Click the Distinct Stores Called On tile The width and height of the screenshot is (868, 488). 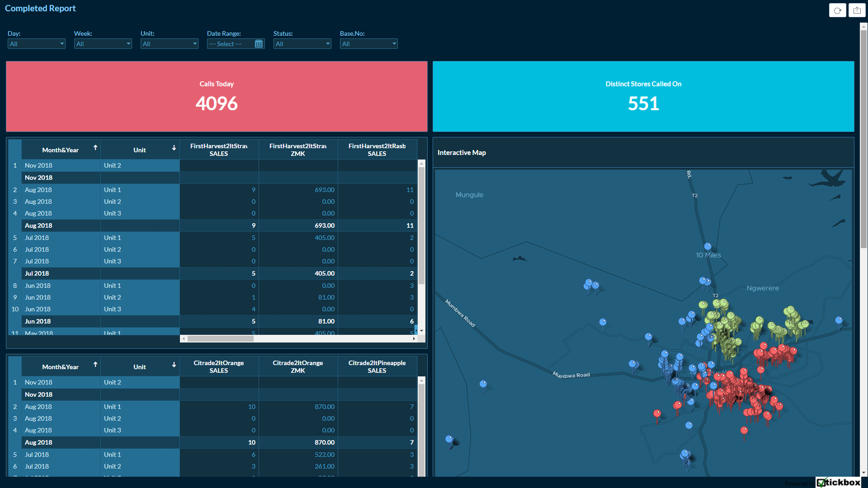click(x=643, y=97)
